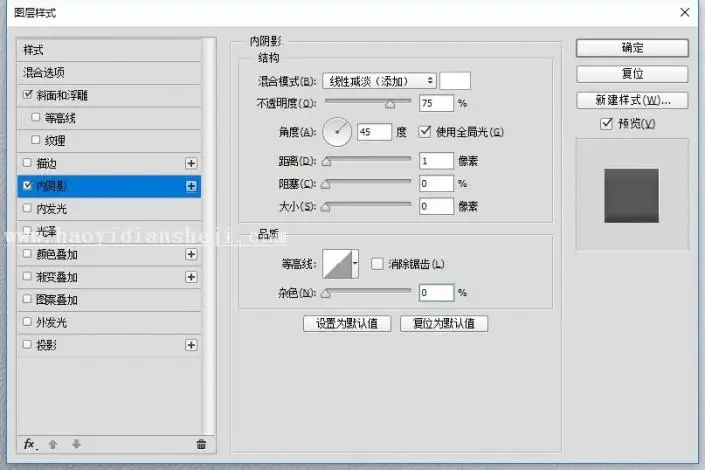This screenshot has height=470, width=705.
Task: Open the 混合模式 dropdown
Action: [379, 81]
